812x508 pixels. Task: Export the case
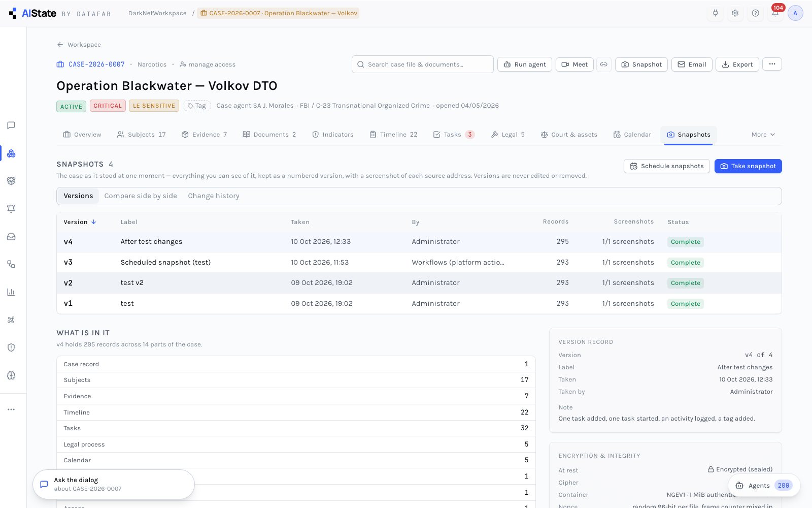737,65
